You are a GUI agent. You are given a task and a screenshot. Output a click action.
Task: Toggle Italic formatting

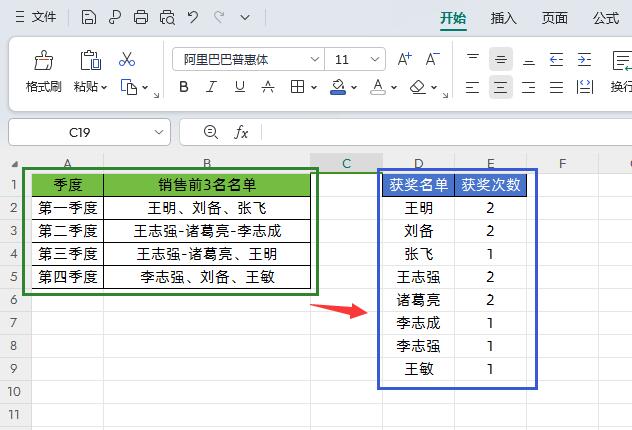[212, 88]
